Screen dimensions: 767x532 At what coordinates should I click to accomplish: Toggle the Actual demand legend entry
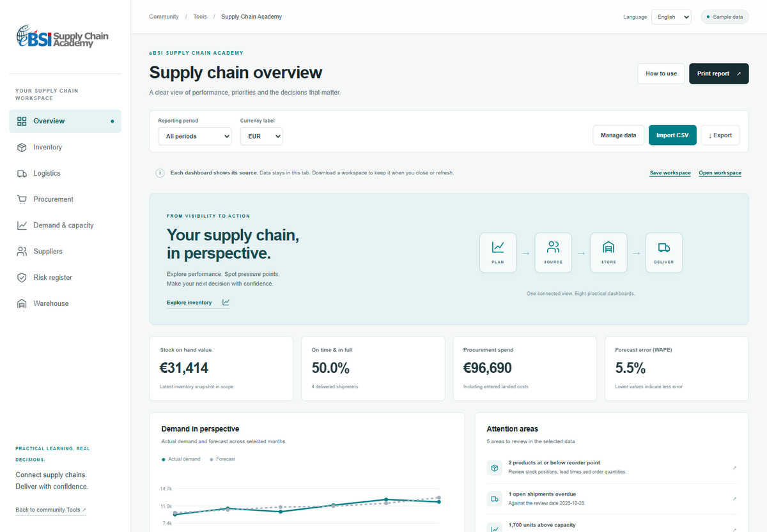pyautogui.click(x=181, y=459)
